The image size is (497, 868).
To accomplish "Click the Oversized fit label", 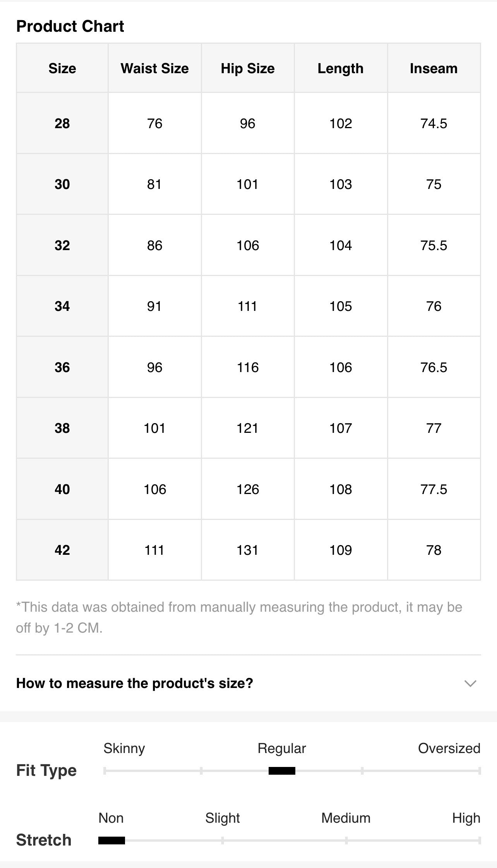I will pos(449,748).
